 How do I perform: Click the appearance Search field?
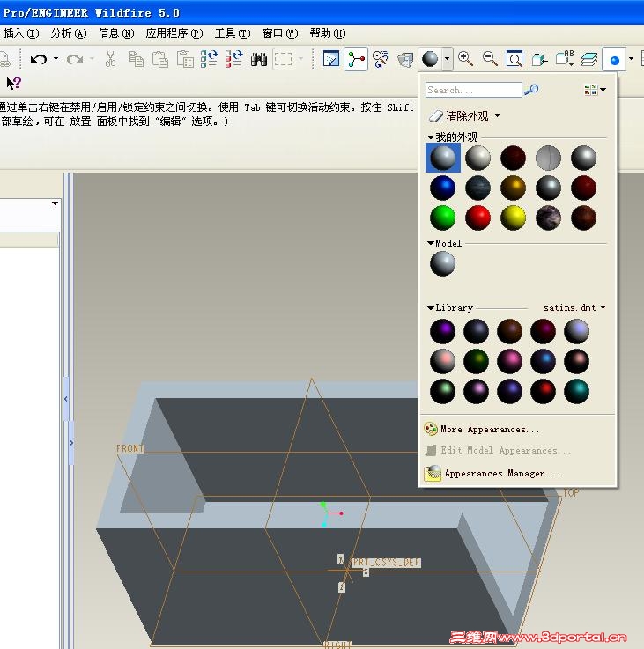point(473,90)
